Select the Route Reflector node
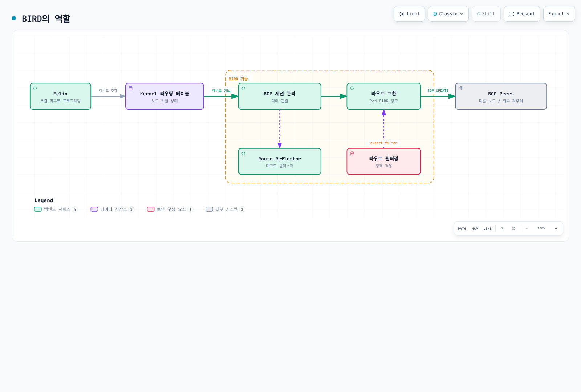 pyautogui.click(x=280, y=161)
